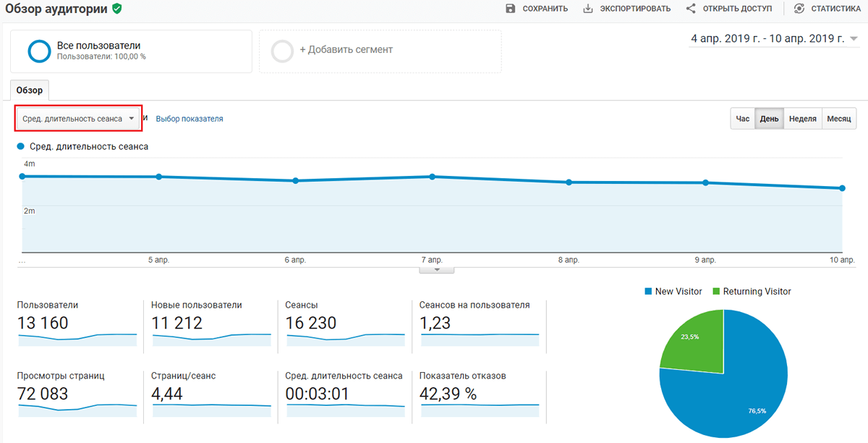The height and width of the screenshot is (443, 868).
Task: Click the 7 апр. data point on chart
Action: 432,177
